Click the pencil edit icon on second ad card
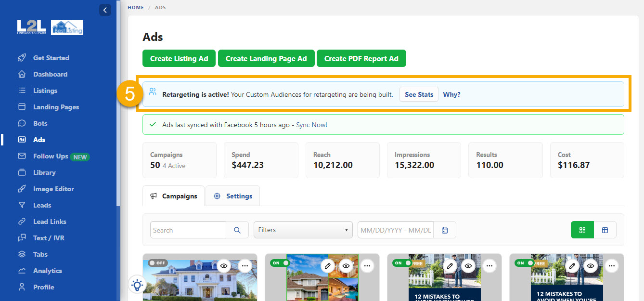 point(328,265)
